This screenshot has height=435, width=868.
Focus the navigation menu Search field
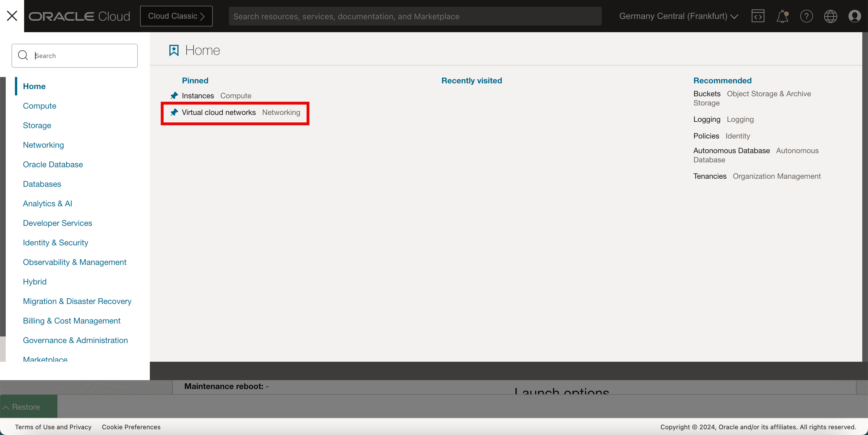81,56
